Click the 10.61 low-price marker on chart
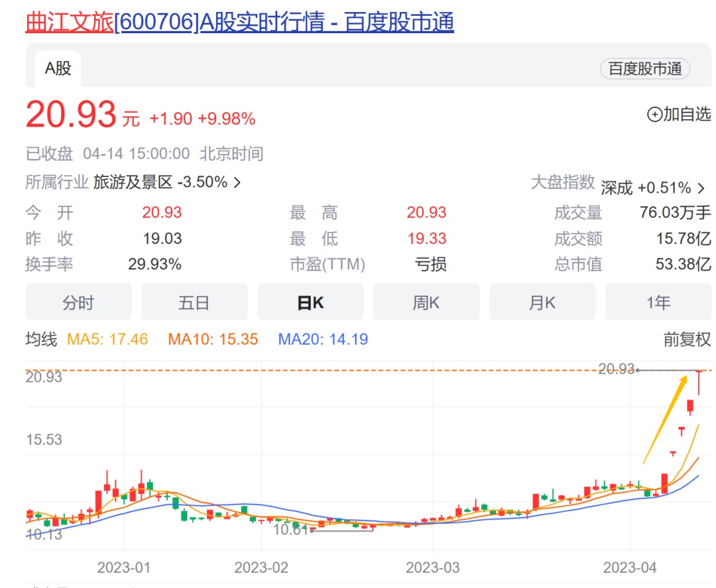Viewport: 716px width, 588px height. (291, 530)
